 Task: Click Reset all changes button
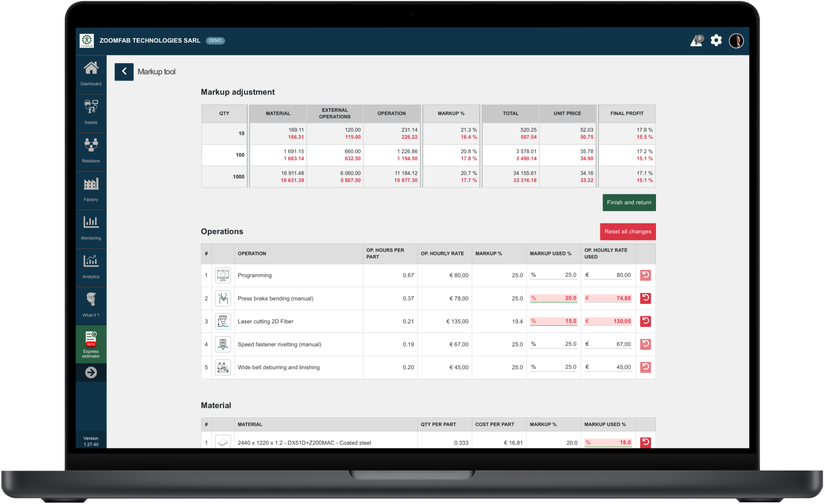[627, 231]
